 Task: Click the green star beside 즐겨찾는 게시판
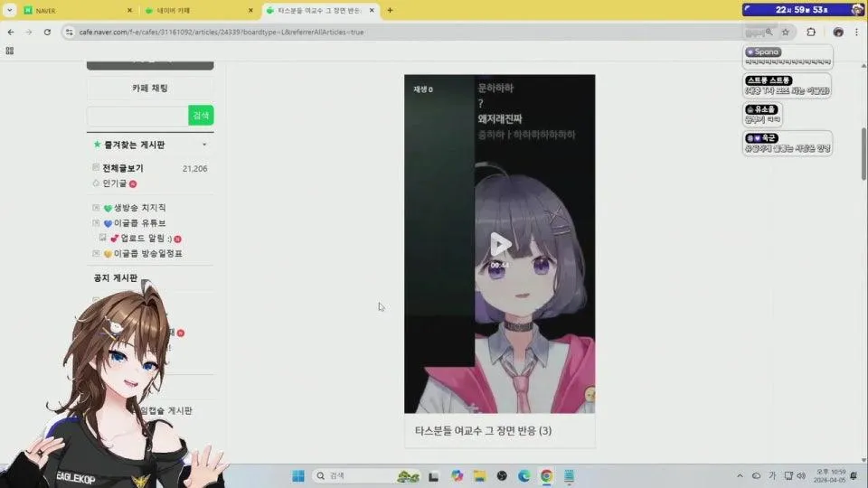tap(97, 145)
